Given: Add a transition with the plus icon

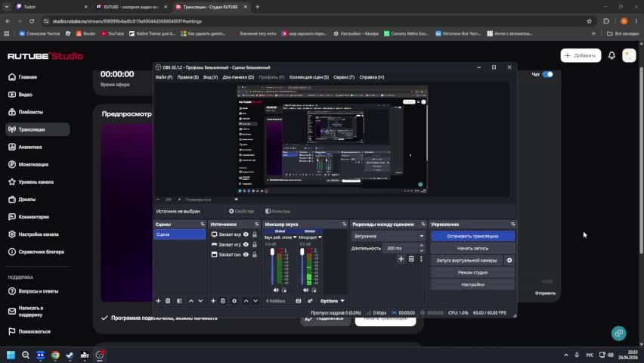Looking at the screenshot, I should tap(401, 259).
